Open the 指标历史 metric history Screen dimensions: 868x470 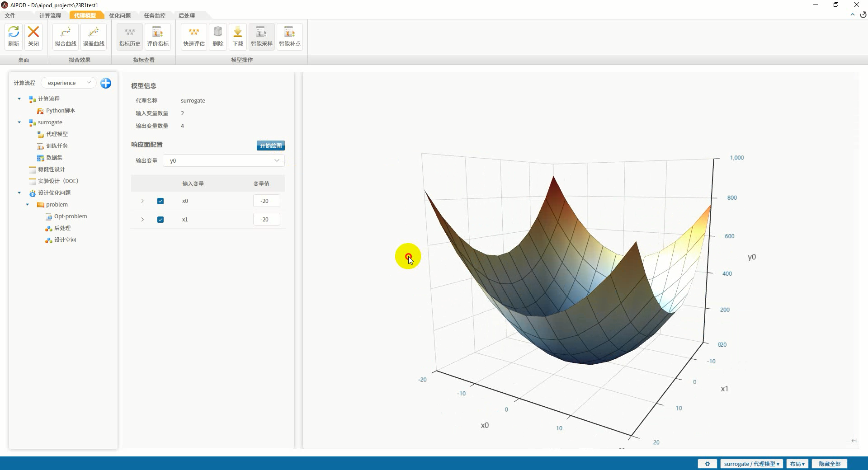point(130,36)
